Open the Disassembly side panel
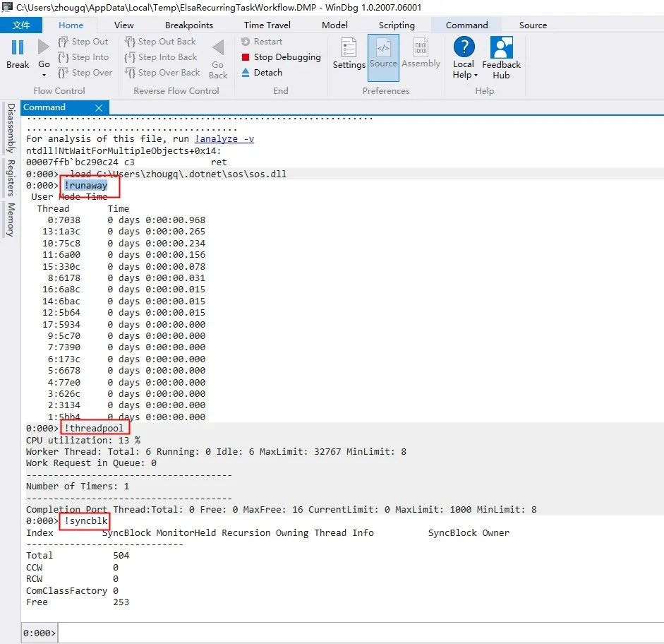664x644 pixels. pyautogui.click(x=11, y=128)
